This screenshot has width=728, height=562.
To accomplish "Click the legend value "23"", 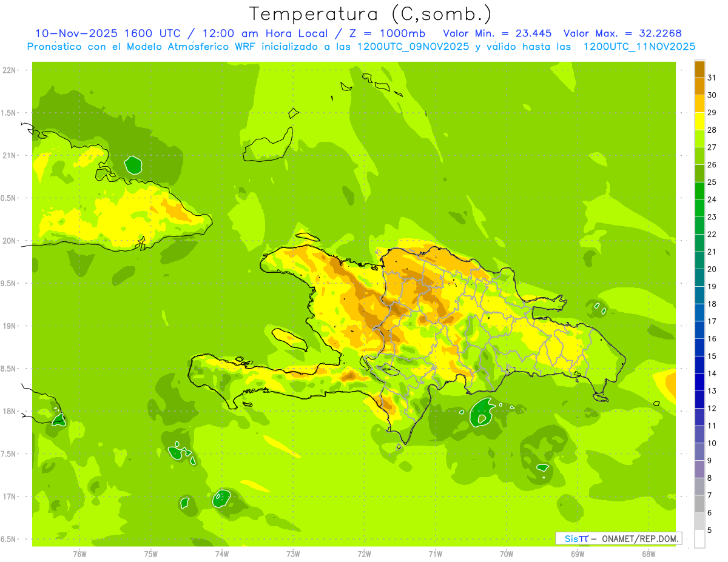I will click(712, 216).
